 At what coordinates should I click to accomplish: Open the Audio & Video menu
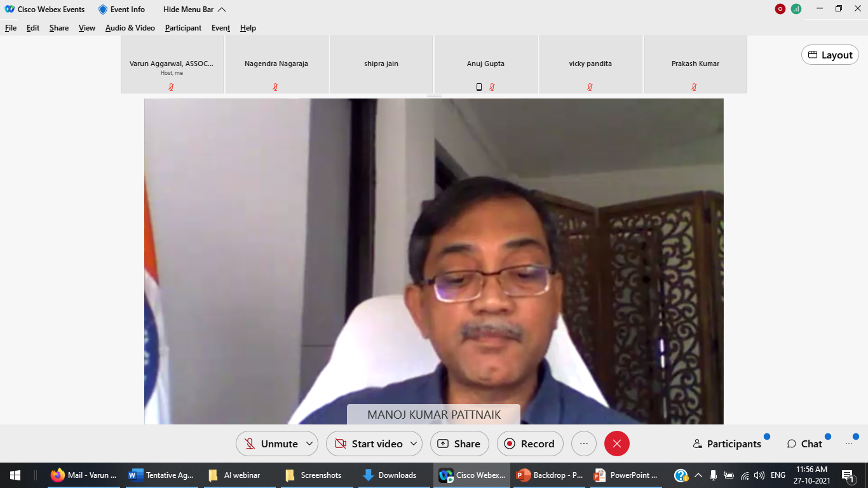(130, 28)
